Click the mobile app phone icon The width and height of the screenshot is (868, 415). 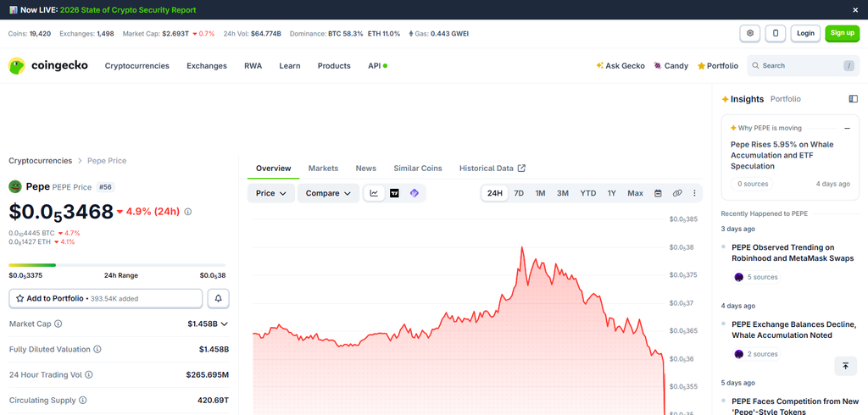click(776, 33)
